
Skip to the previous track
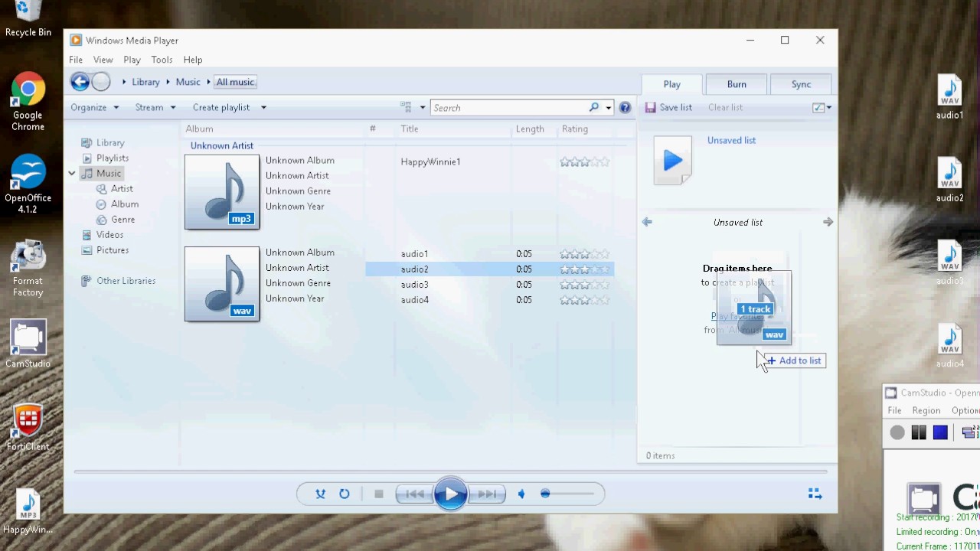414,494
